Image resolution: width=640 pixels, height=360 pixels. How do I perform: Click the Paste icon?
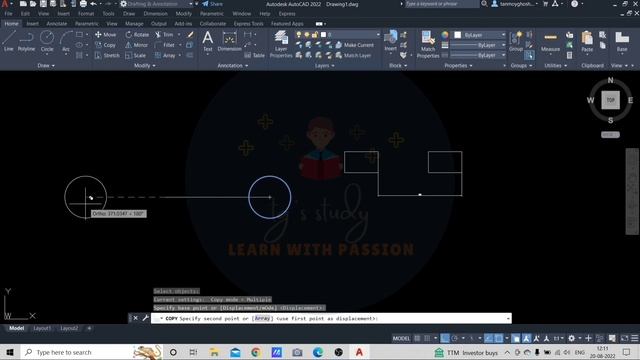tap(587, 41)
